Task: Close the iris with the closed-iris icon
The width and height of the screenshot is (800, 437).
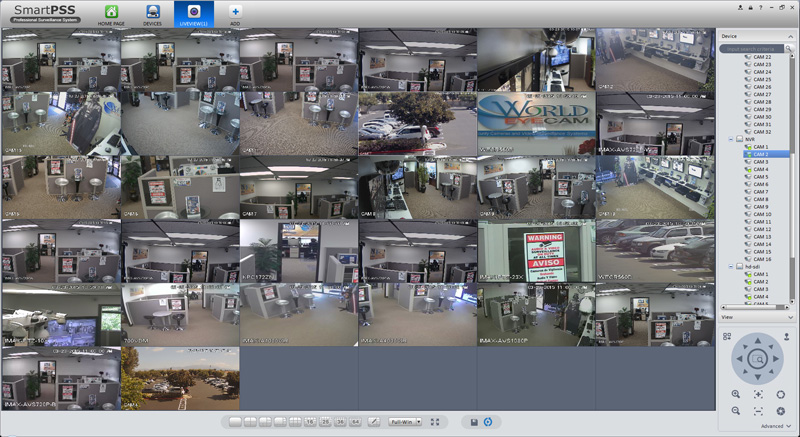Action: (x=780, y=411)
